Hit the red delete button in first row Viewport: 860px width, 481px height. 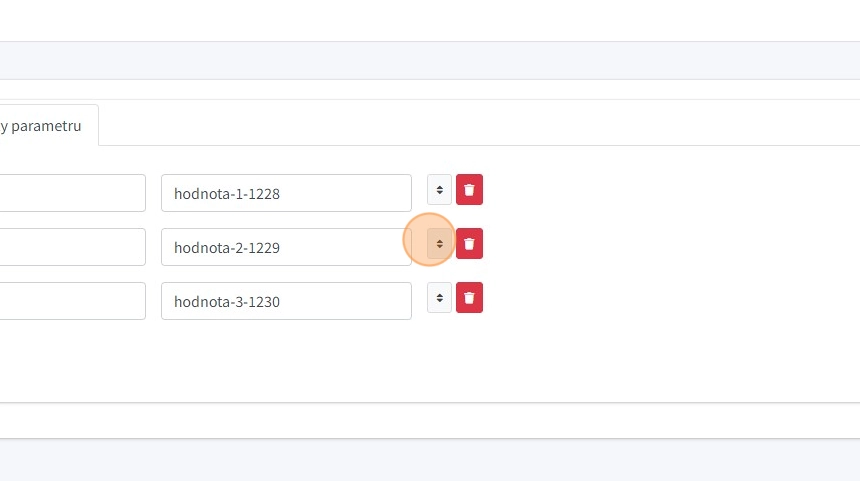click(469, 190)
